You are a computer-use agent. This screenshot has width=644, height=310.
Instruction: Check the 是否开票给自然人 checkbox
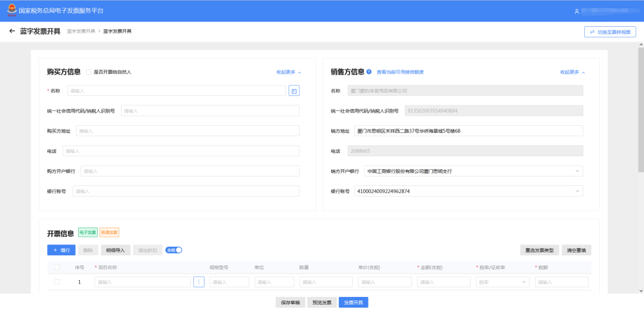[88, 72]
